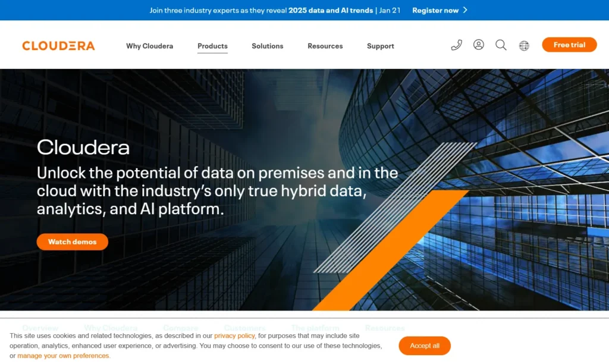The height and width of the screenshot is (364, 609).
Task: Follow the Register now link
Action: coord(435,10)
